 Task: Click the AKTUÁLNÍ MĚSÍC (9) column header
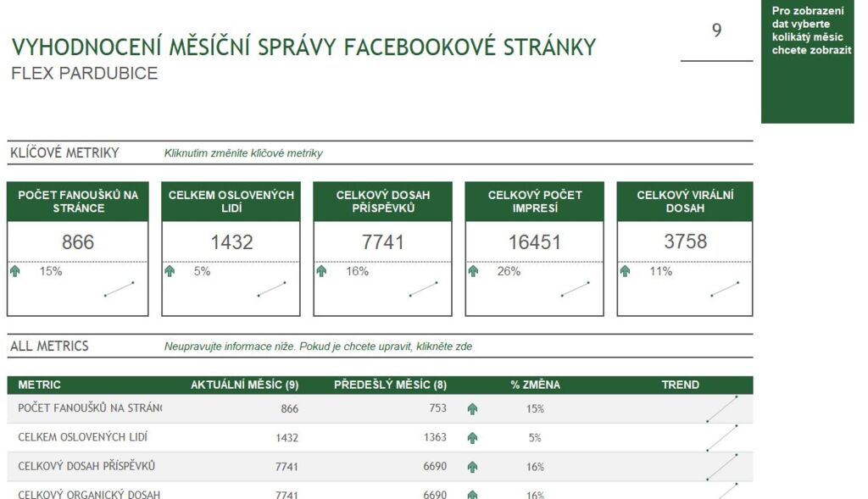tap(244, 385)
